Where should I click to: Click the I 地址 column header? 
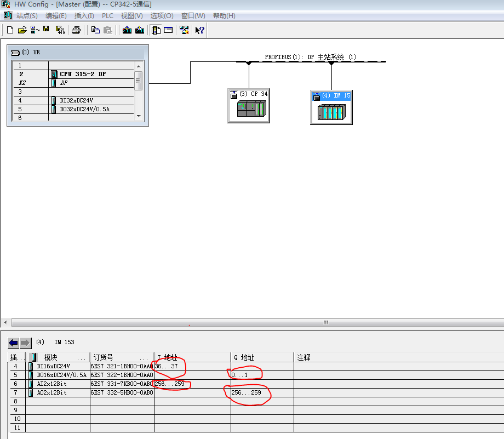[x=192, y=357]
